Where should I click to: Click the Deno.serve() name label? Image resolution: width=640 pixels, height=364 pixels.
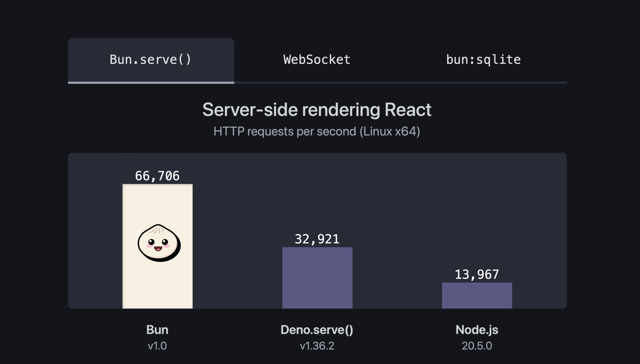pyautogui.click(x=317, y=330)
